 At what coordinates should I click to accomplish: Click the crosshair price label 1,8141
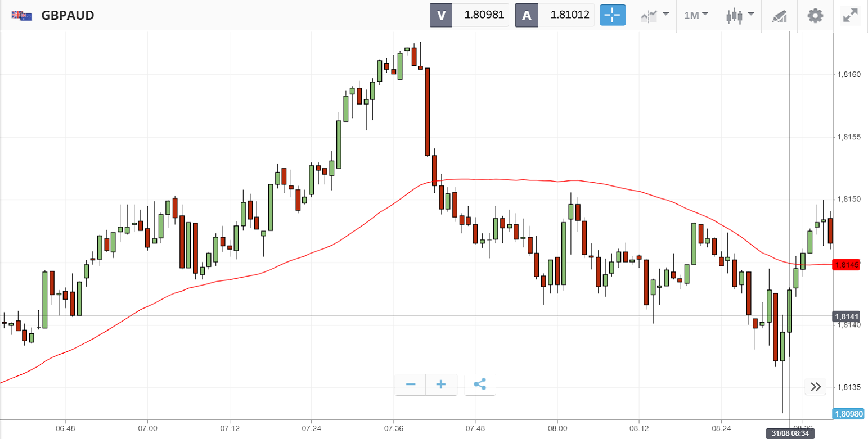[846, 316]
